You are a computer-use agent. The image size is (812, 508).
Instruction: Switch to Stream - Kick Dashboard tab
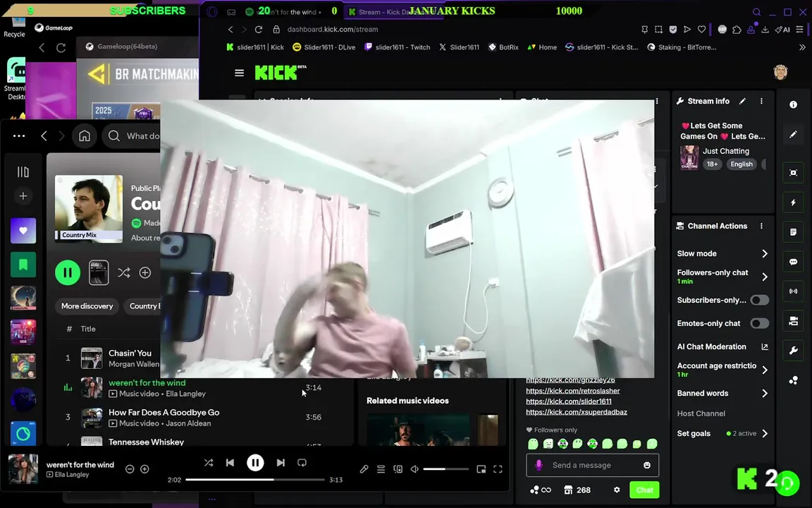tap(393, 12)
